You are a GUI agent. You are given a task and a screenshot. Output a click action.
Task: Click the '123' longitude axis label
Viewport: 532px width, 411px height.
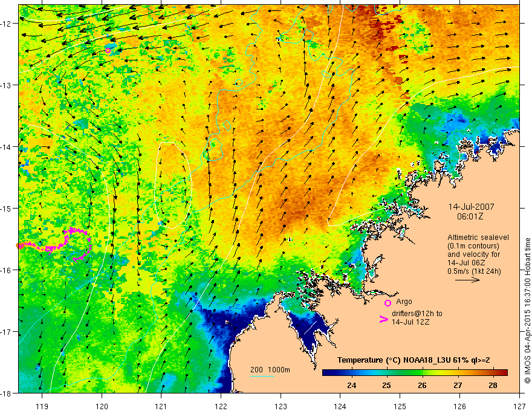(x=281, y=406)
